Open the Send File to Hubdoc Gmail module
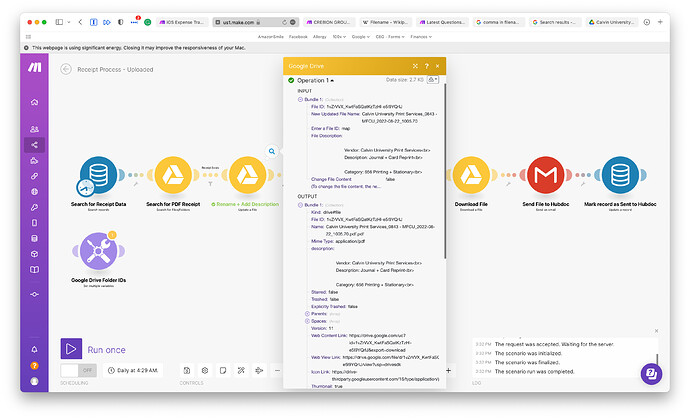This screenshot has height=419, width=690. coord(546,175)
